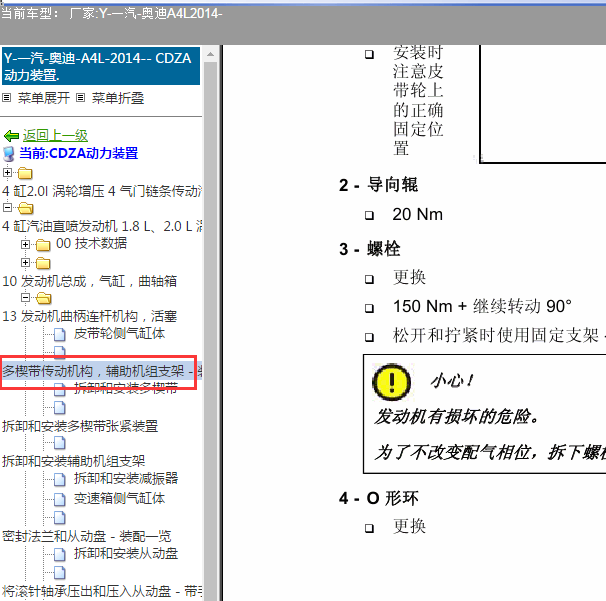Image resolution: width=606 pixels, height=601 pixels.
Task: Click folder icon above 4 缸2.0l 涡轮增压
Action: coord(25,173)
